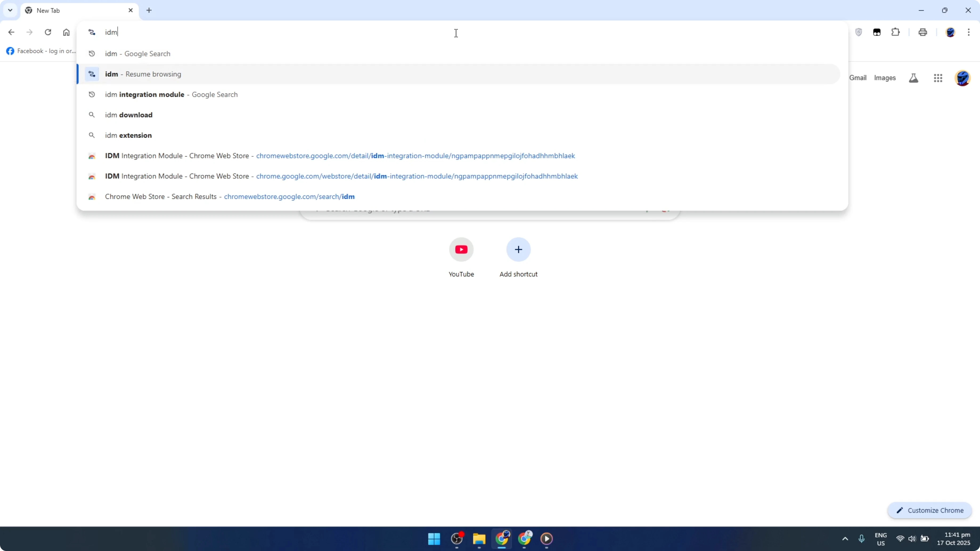
Task: Expand the tab search dropdown
Action: tap(10, 10)
